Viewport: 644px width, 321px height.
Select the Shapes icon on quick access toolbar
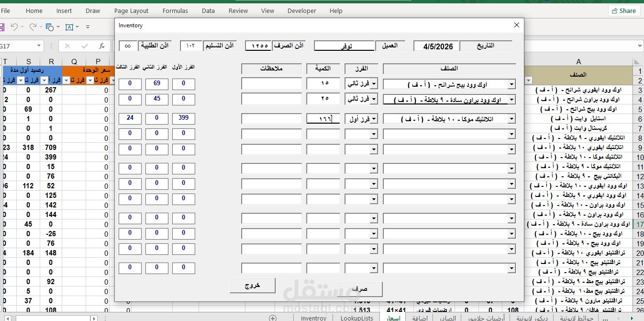[x=49, y=27]
